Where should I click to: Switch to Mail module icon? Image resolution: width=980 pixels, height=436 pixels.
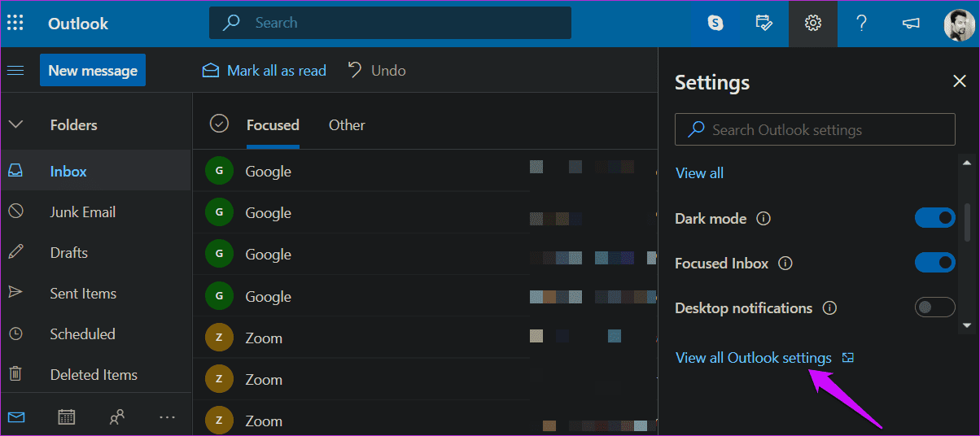coord(16,417)
